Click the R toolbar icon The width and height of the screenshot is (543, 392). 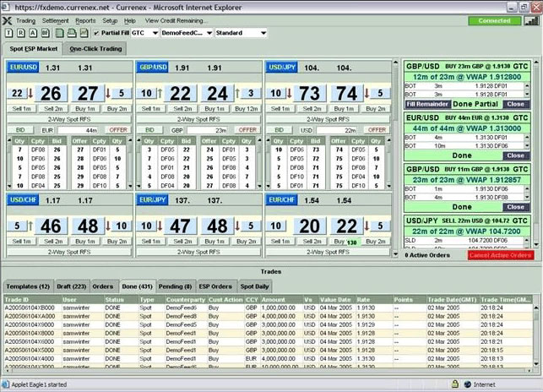point(21,33)
